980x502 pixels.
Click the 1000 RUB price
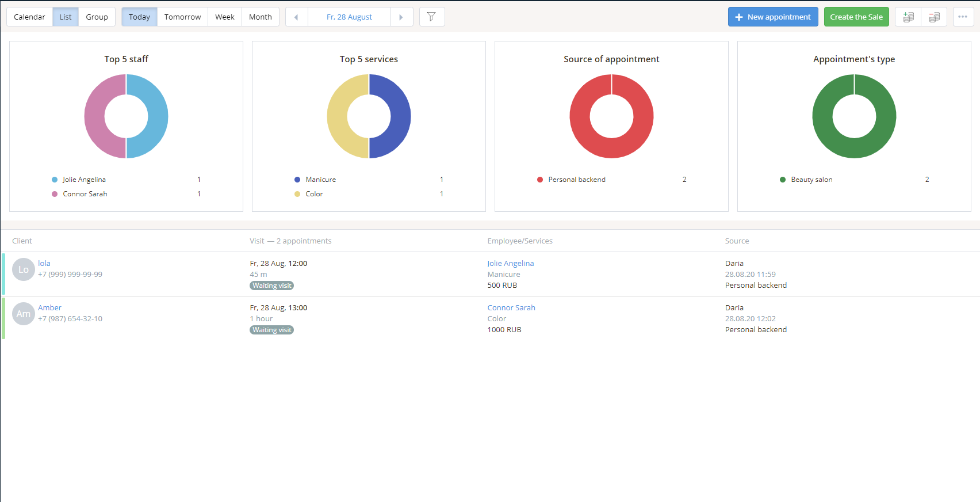click(x=504, y=329)
